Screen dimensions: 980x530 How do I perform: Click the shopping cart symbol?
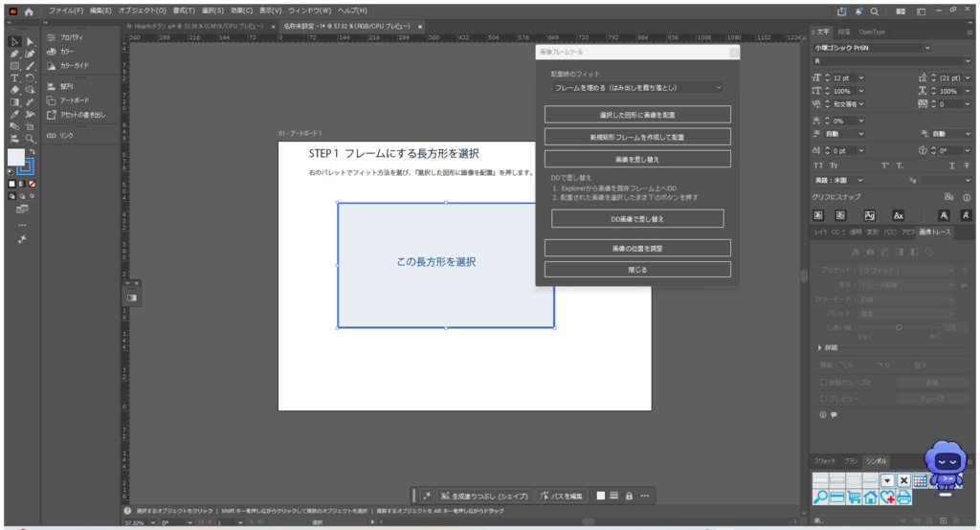pyautogui.click(x=855, y=497)
